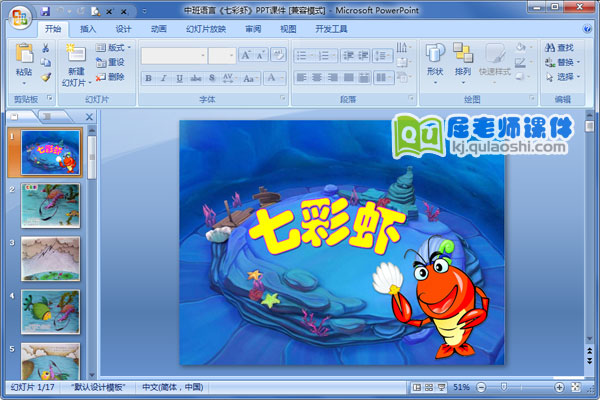Click Reset (重设) slide button
The height and width of the screenshot is (400, 600).
point(110,62)
